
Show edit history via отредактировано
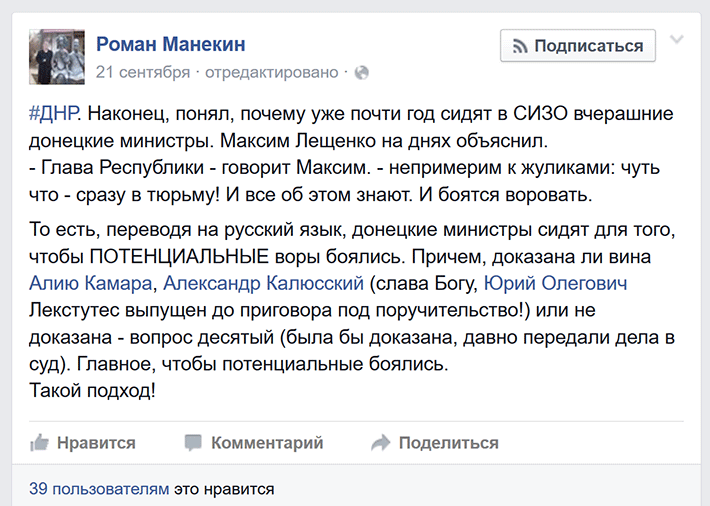272,72
